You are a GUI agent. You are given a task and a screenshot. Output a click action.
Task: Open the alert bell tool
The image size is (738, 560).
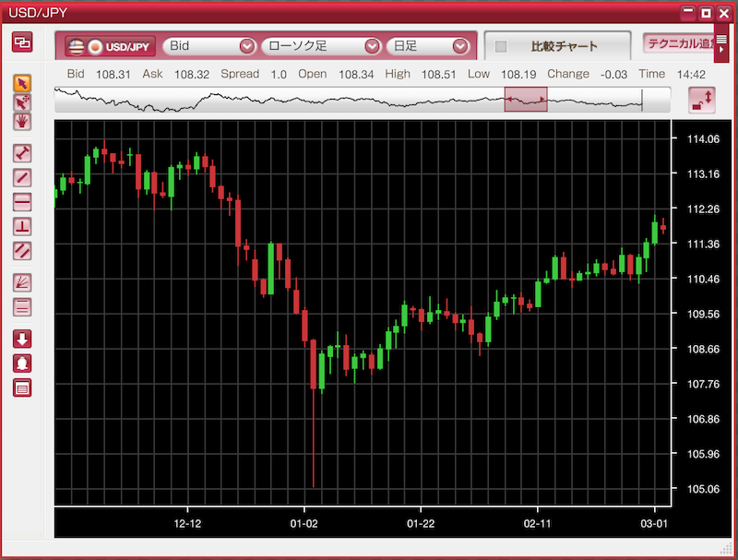tap(22, 363)
